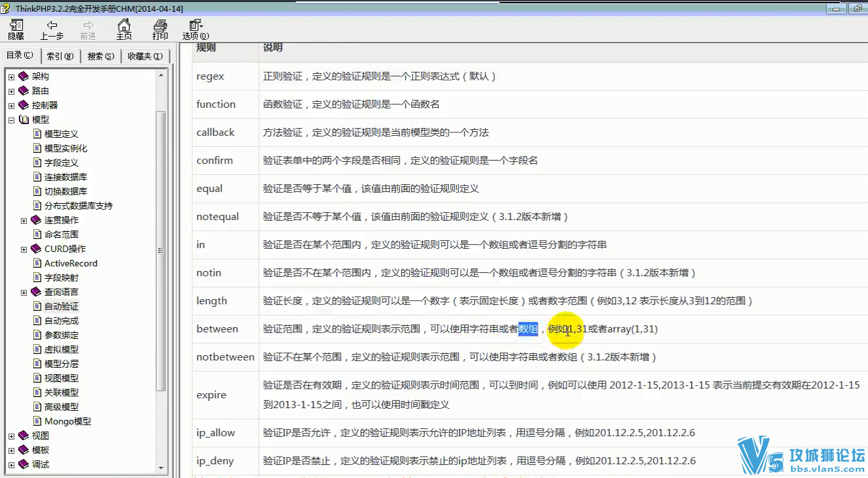Image resolution: width=868 pixels, height=478 pixels.
Task: Open the 自动验证 topic
Action: pyautogui.click(x=61, y=306)
